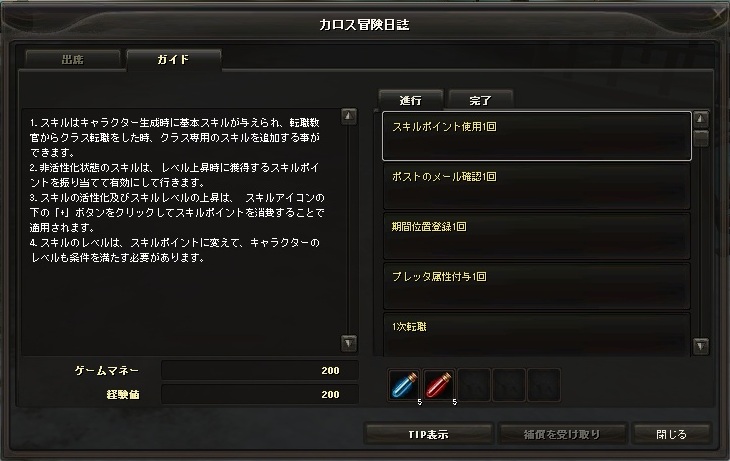Image resolution: width=730 pixels, height=461 pixels.
Task: Click the guide text scroll-up arrow
Action: click(349, 116)
